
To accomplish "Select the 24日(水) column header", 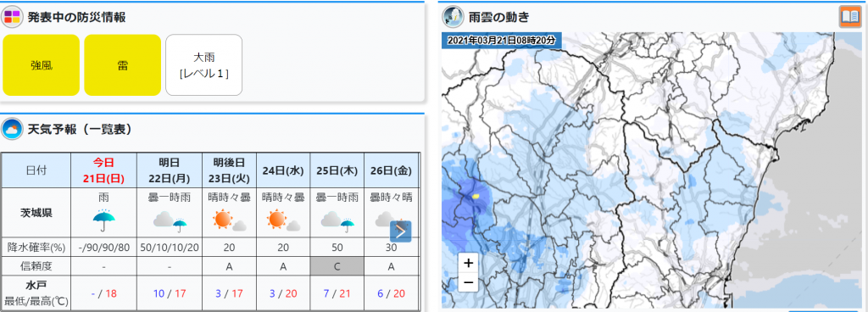I will coord(283,170).
